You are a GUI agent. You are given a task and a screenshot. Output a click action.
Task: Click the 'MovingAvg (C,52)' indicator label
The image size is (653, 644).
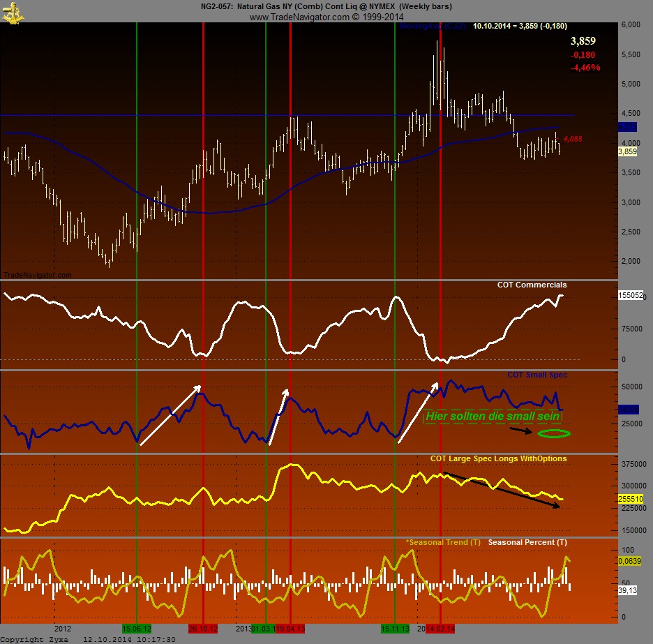433,26
